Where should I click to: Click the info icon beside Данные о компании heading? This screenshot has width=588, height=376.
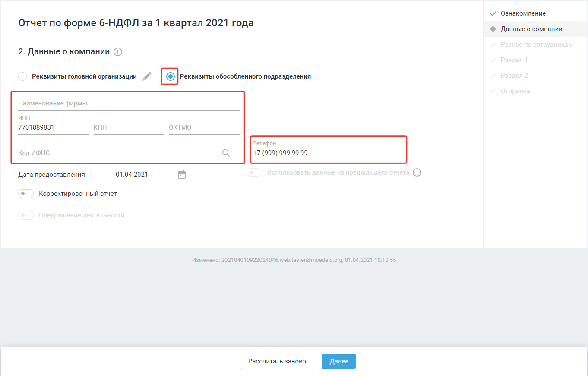coord(118,52)
